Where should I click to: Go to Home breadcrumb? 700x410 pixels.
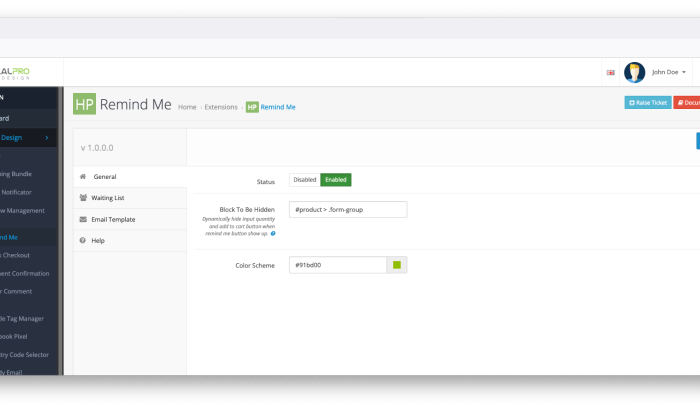click(187, 107)
